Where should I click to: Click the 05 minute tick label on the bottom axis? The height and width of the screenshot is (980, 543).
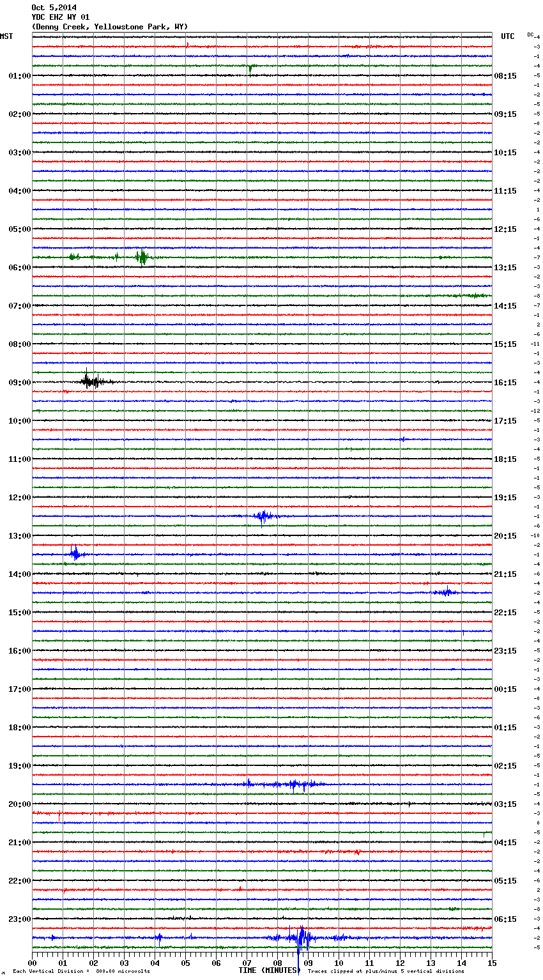click(x=186, y=963)
